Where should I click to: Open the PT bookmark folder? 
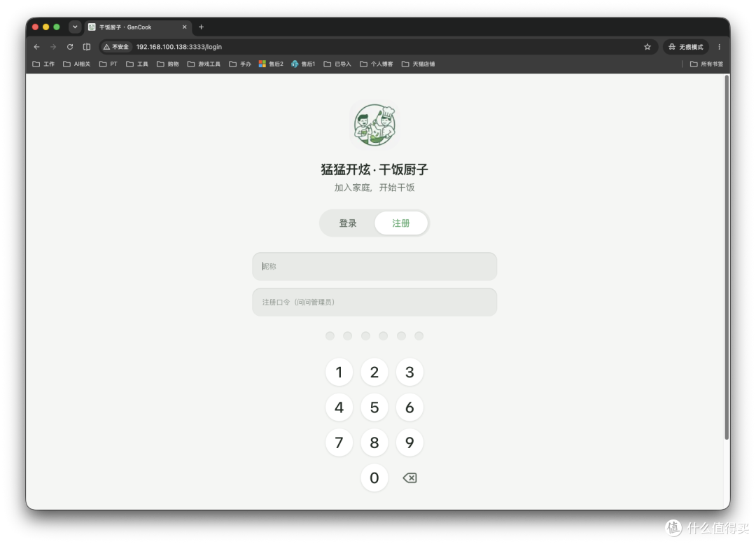click(108, 64)
